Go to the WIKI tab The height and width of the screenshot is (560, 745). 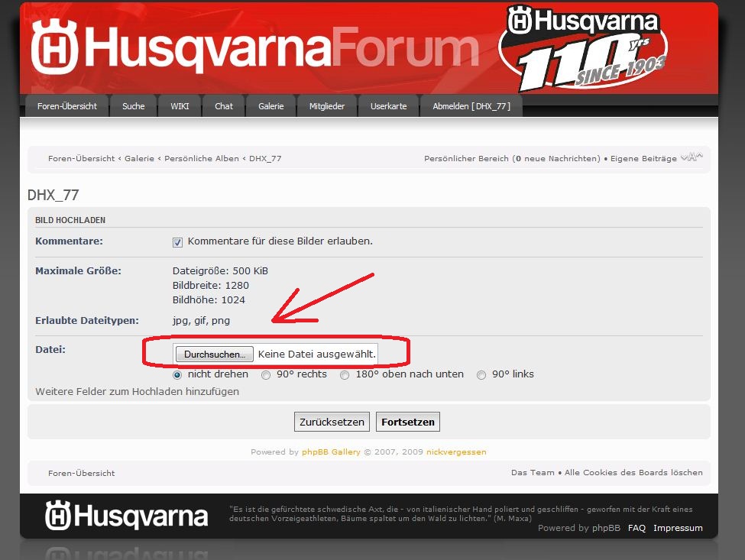[180, 106]
